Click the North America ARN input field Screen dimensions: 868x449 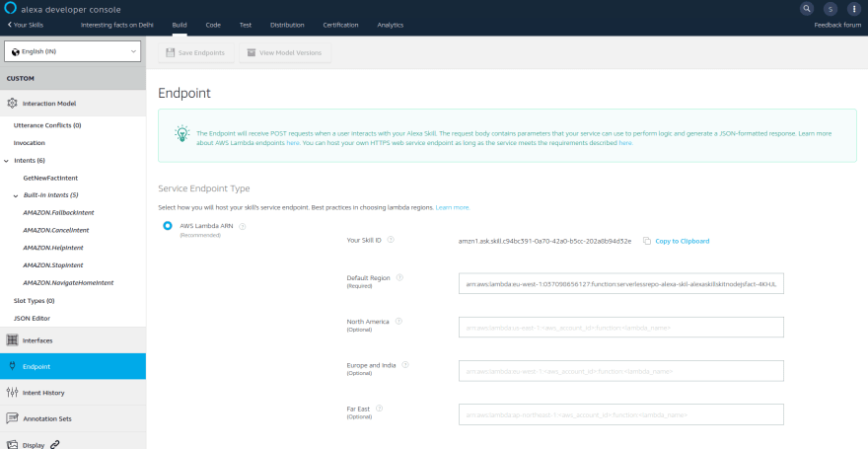621,328
